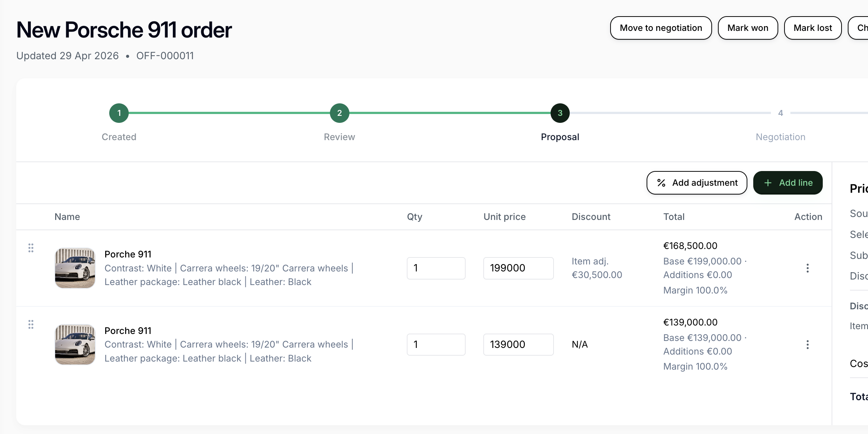Image resolution: width=868 pixels, height=434 pixels.
Task: Click the Name column header
Action: coord(67,217)
